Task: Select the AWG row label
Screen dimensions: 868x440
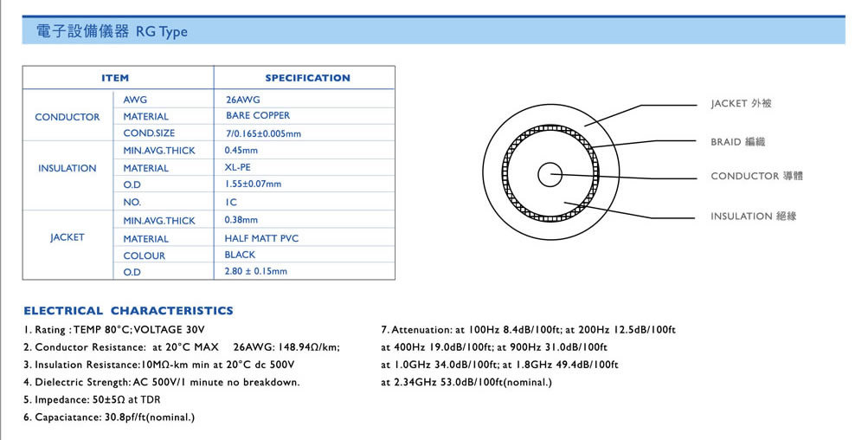Action: 135,100
